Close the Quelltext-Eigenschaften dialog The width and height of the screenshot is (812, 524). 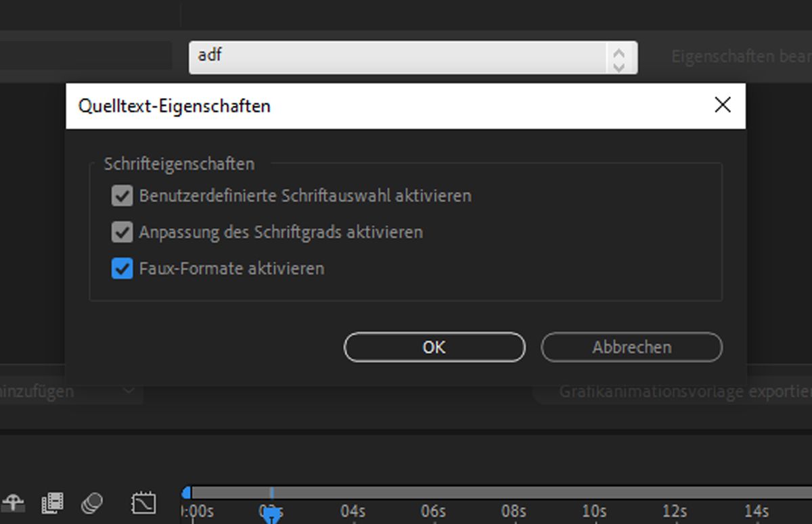(x=723, y=105)
